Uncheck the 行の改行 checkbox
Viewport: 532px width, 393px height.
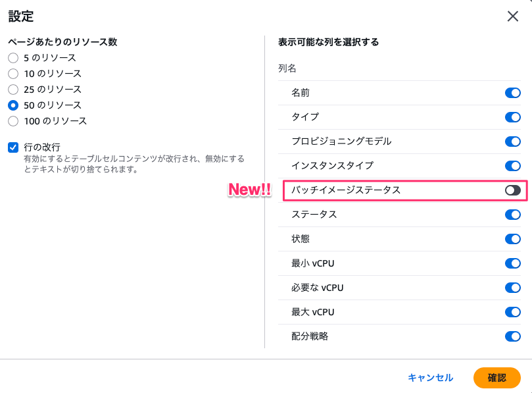[12, 147]
